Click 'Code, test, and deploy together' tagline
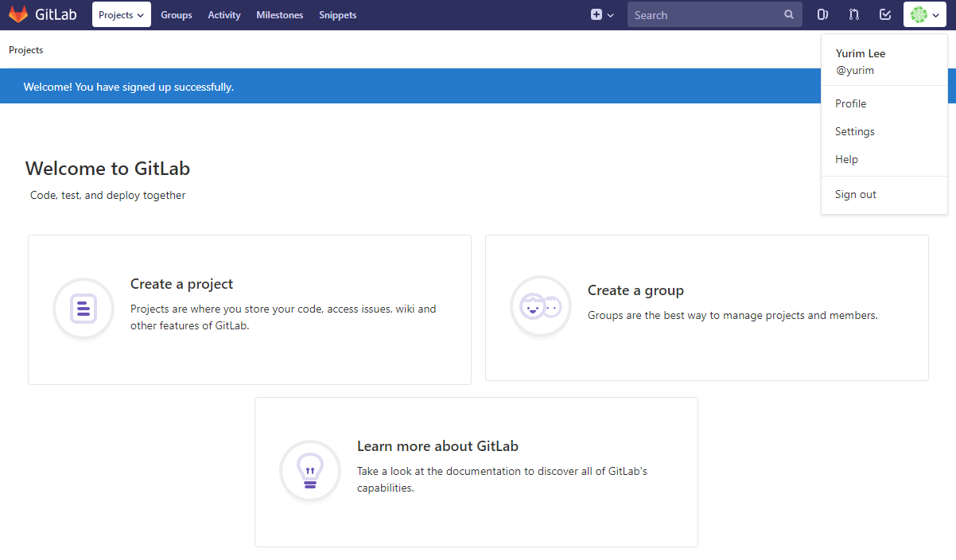The image size is (956, 560). point(108,195)
